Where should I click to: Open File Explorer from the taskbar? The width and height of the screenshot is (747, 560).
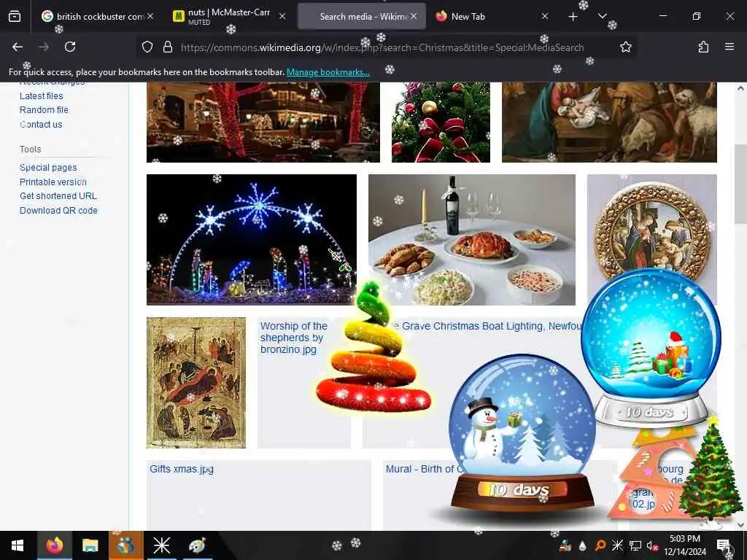pyautogui.click(x=90, y=545)
